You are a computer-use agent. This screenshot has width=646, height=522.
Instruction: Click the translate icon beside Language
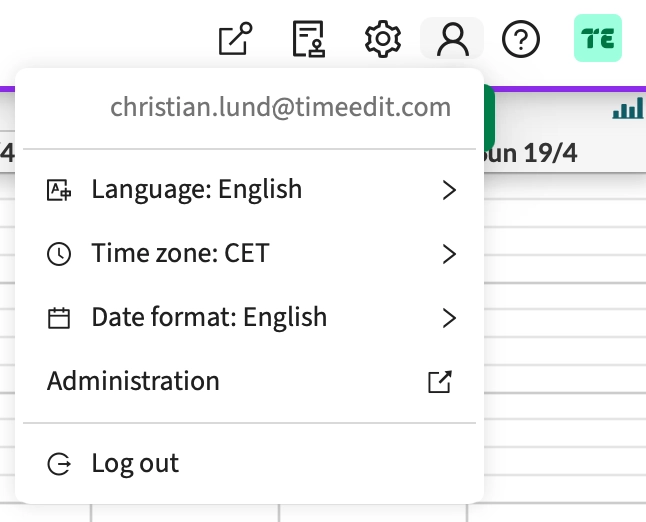pyautogui.click(x=59, y=190)
